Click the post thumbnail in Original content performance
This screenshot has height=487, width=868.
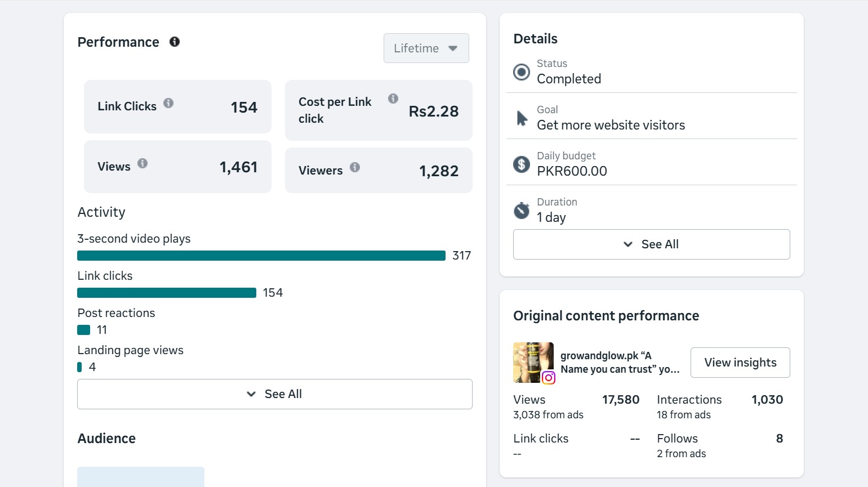[x=533, y=362]
